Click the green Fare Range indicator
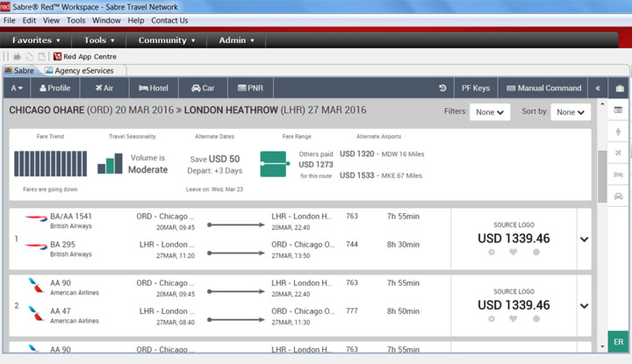The width and height of the screenshot is (632, 364). 274,164
